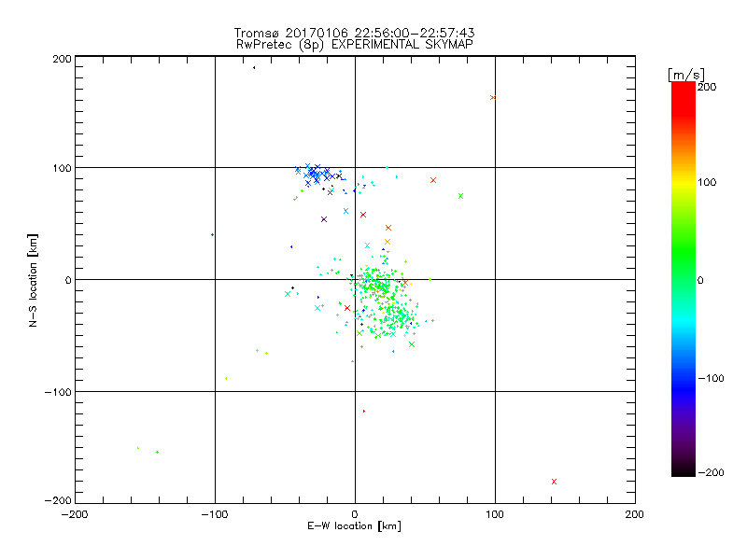Image resolution: width=747 pixels, height=560 pixels.
Task: Click the colorbar '100' label
Action: click(707, 182)
